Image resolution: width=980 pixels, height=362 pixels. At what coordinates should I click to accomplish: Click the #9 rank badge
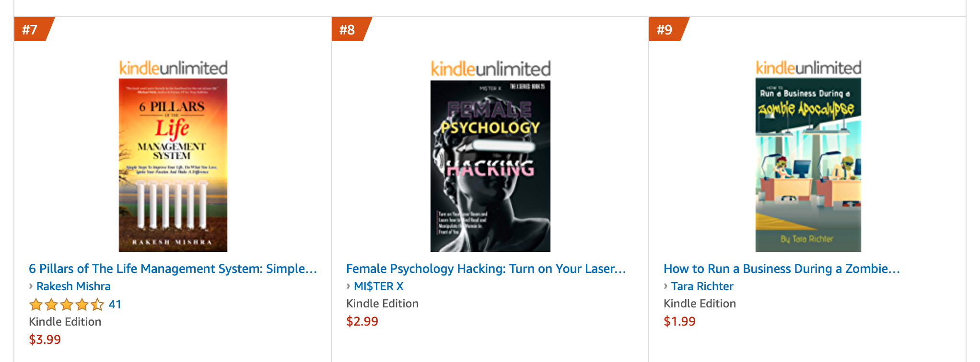(665, 30)
